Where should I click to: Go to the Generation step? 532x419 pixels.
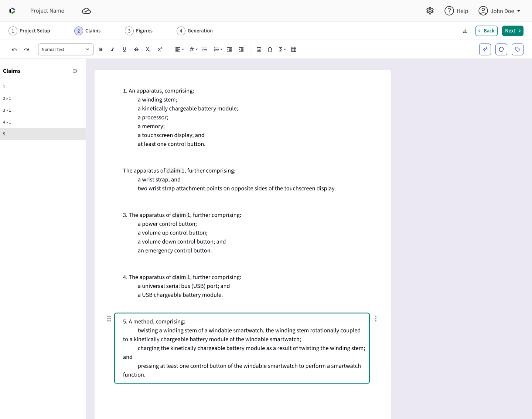pyautogui.click(x=195, y=31)
